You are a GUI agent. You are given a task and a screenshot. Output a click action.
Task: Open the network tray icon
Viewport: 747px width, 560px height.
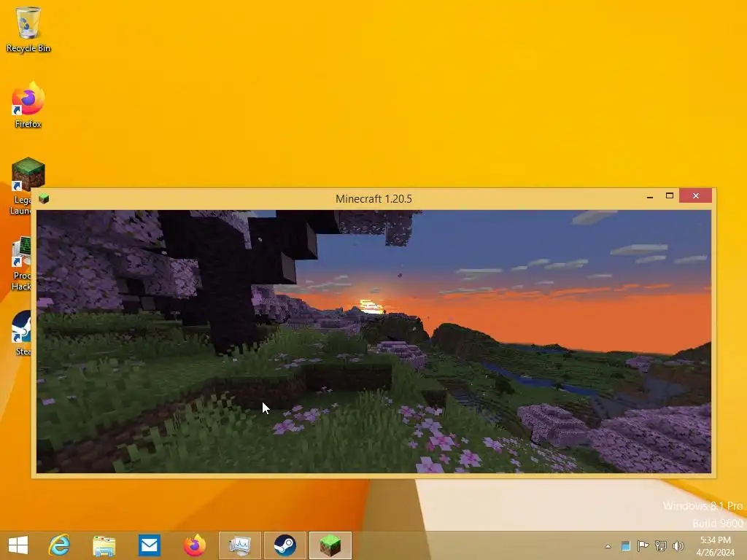(x=661, y=545)
